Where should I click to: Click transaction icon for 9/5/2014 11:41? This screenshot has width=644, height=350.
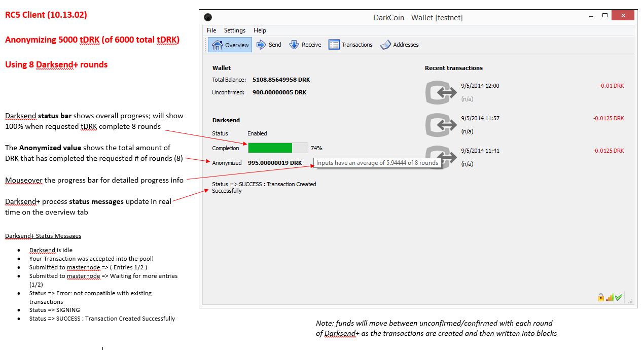tap(441, 158)
